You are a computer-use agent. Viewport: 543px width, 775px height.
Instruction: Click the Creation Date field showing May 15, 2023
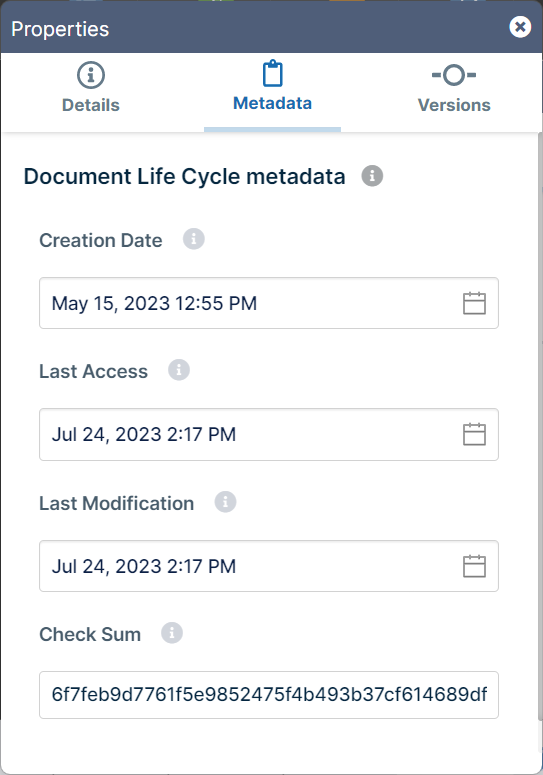(269, 303)
